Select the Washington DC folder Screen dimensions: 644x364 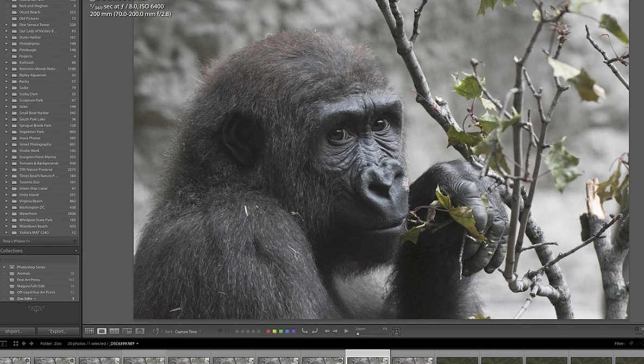point(40,207)
